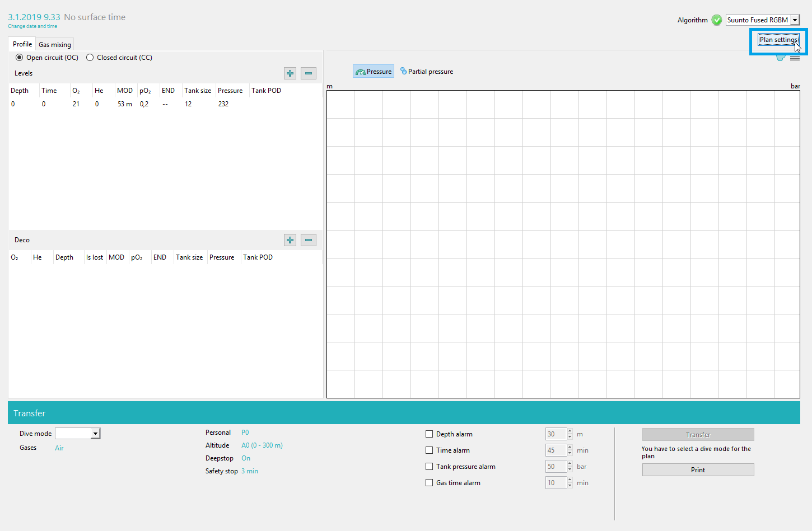
Task: Open Plan settings button
Action: [778, 40]
